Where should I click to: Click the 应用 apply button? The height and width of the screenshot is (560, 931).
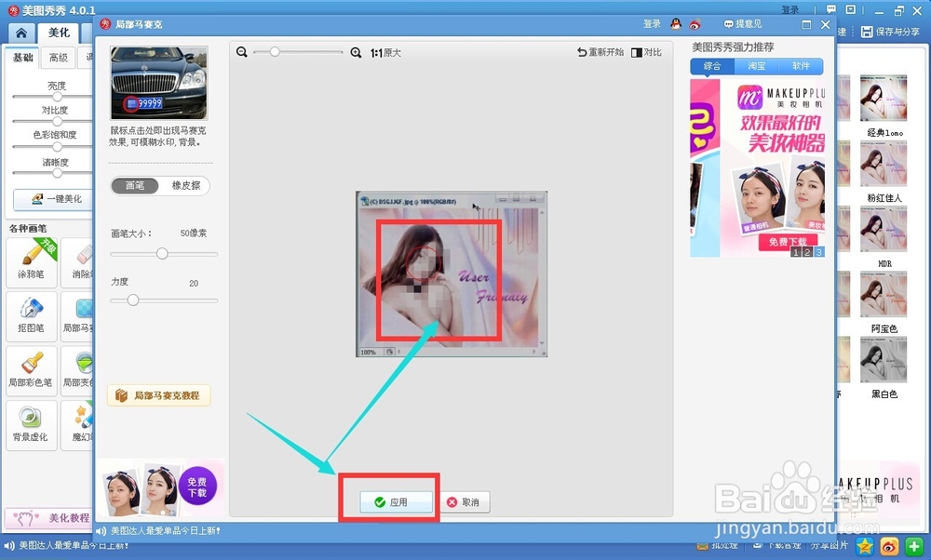click(396, 502)
